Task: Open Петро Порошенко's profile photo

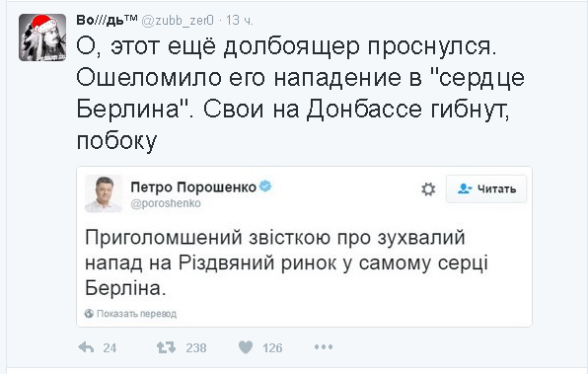Action: coord(104,193)
